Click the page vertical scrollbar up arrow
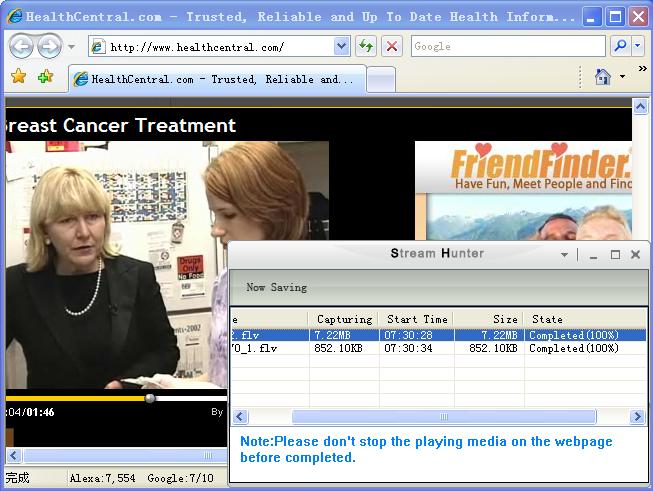Viewport: 653px width, 491px height. click(641, 106)
